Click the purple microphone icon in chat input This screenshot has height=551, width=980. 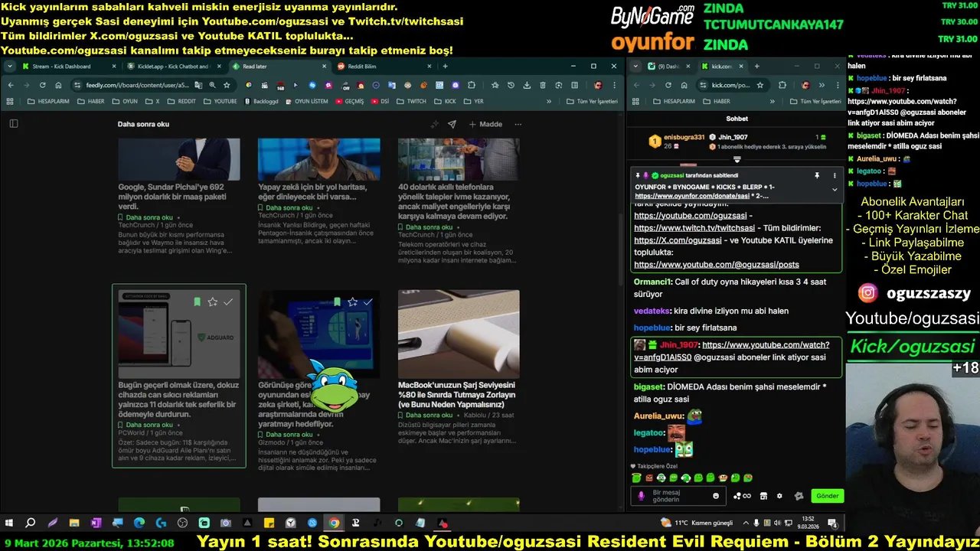(642, 496)
